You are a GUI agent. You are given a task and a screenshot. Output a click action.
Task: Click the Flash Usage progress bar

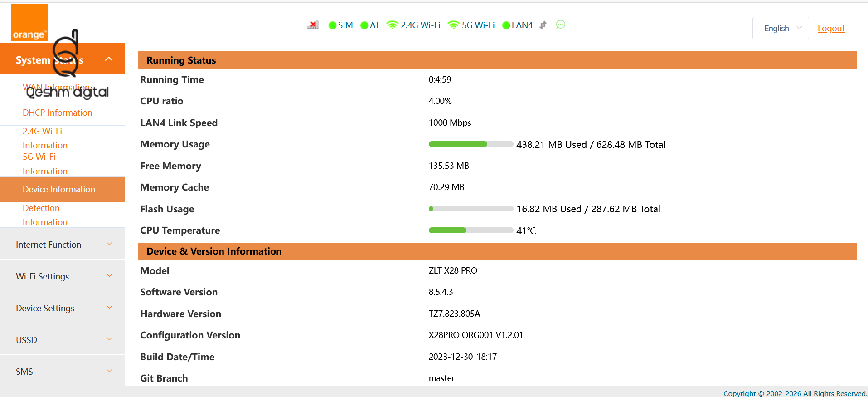click(471, 209)
